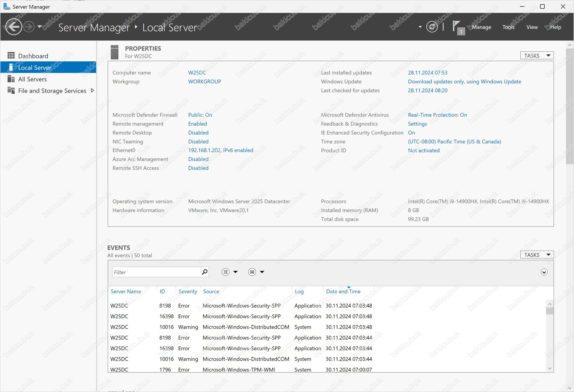Select Dashboard in the sidebar
574x392 pixels.
48,56
